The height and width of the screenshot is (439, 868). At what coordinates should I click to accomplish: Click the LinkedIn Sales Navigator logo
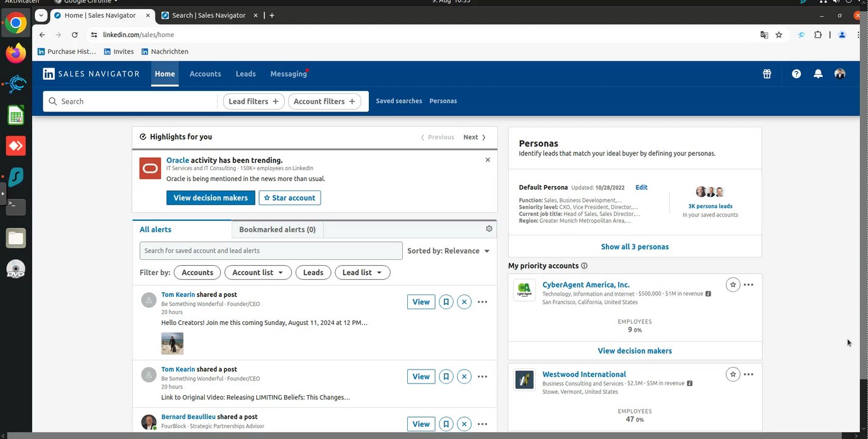tap(91, 74)
